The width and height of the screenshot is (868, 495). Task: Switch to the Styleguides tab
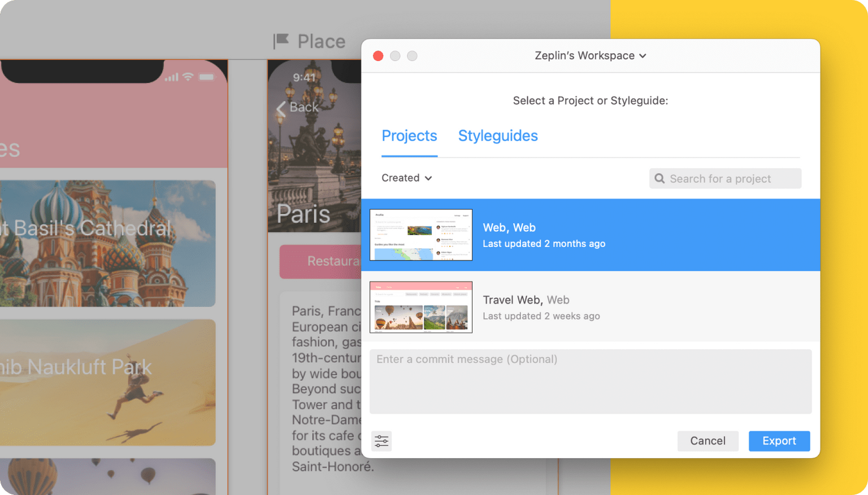[x=497, y=136]
